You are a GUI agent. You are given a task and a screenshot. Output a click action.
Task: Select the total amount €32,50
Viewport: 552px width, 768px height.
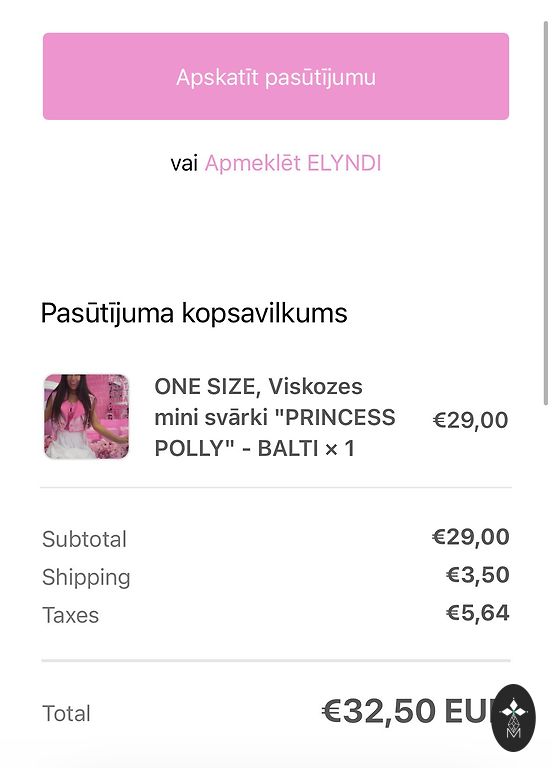coord(379,711)
